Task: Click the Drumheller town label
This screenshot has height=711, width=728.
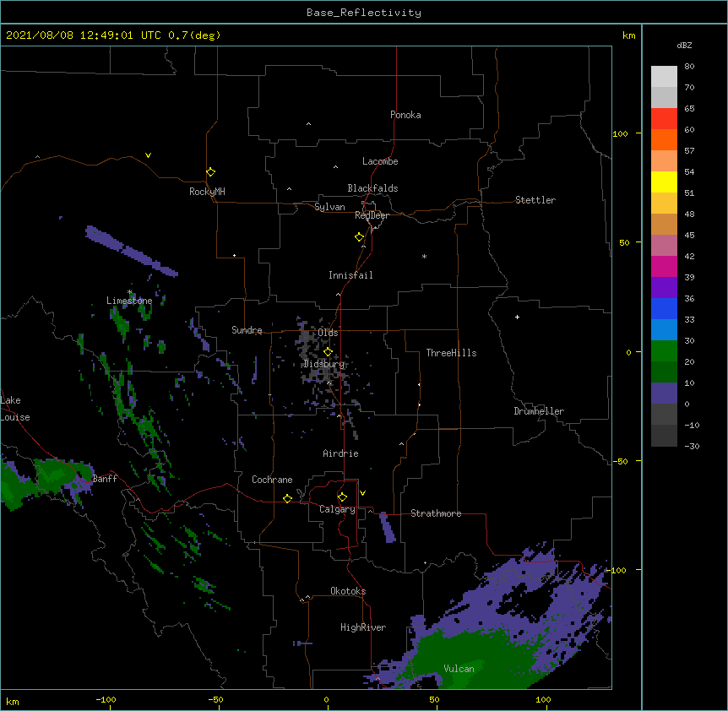Action: pyautogui.click(x=539, y=411)
